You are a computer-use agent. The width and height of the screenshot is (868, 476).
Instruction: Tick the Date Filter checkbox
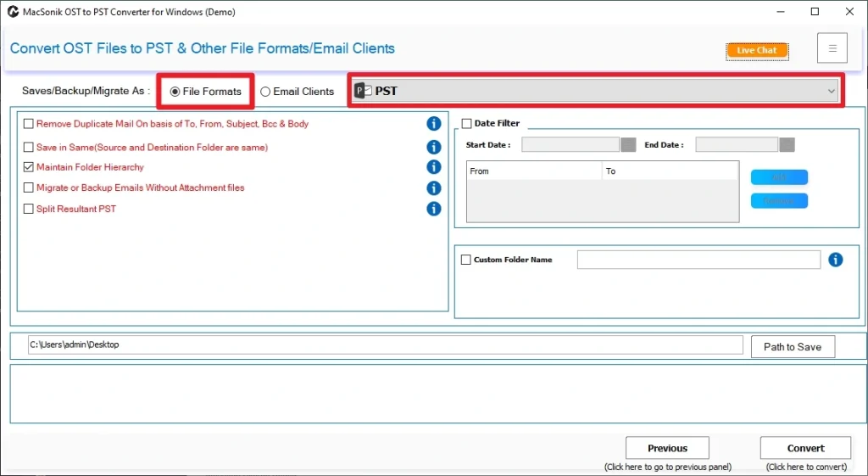(x=466, y=124)
